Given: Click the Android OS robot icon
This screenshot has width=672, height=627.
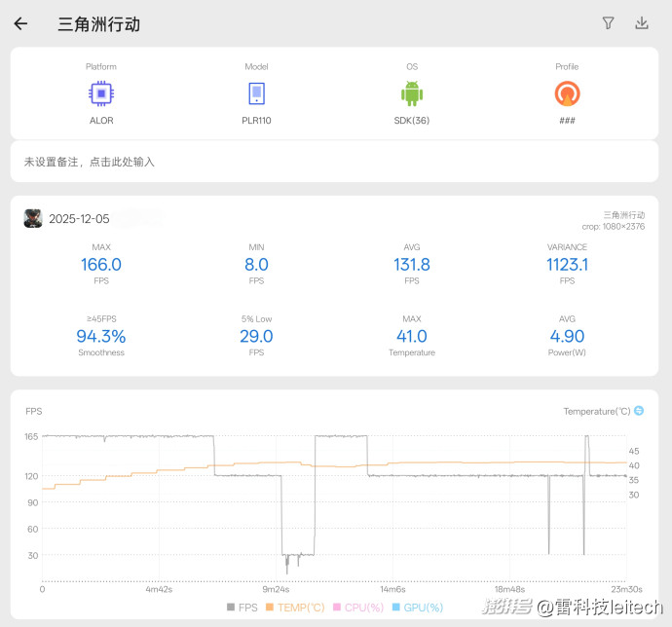Looking at the screenshot, I should (411, 93).
